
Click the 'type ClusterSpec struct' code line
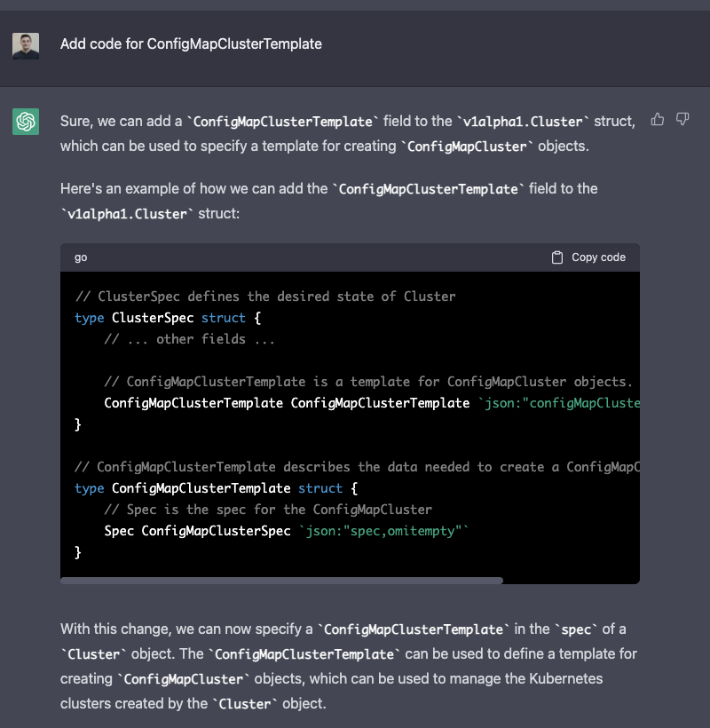168,318
